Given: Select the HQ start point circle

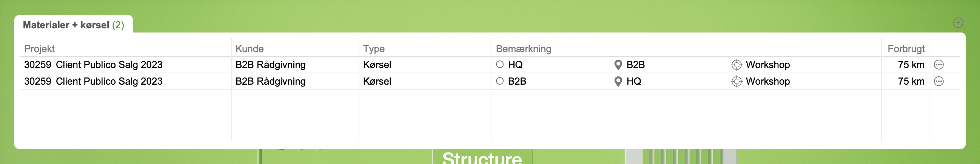Looking at the screenshot, I should click(x=499, y=64).
